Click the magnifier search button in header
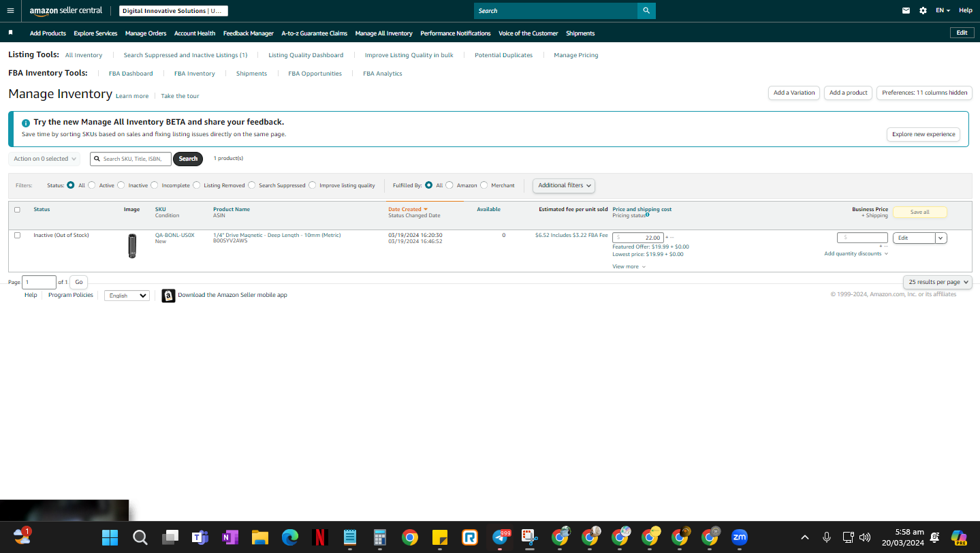Image resolution: width=980 pixels, height=553 pixels. click(646, 11)
